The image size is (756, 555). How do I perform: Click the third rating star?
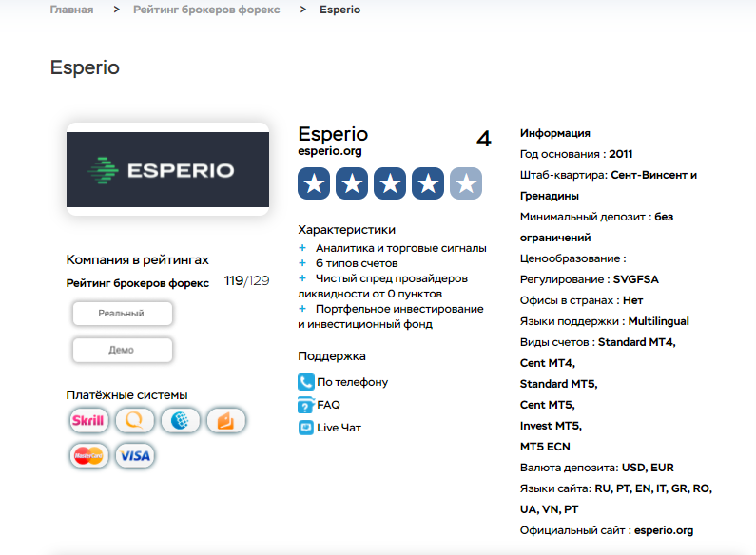coord(390,183)
